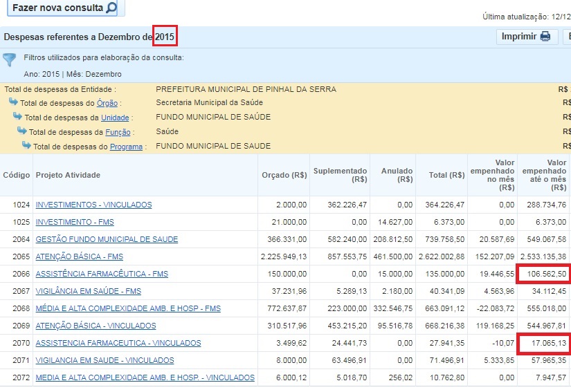This screenshot has height=392, width=571.
Task: Follow the Função link
Action: 117,132
